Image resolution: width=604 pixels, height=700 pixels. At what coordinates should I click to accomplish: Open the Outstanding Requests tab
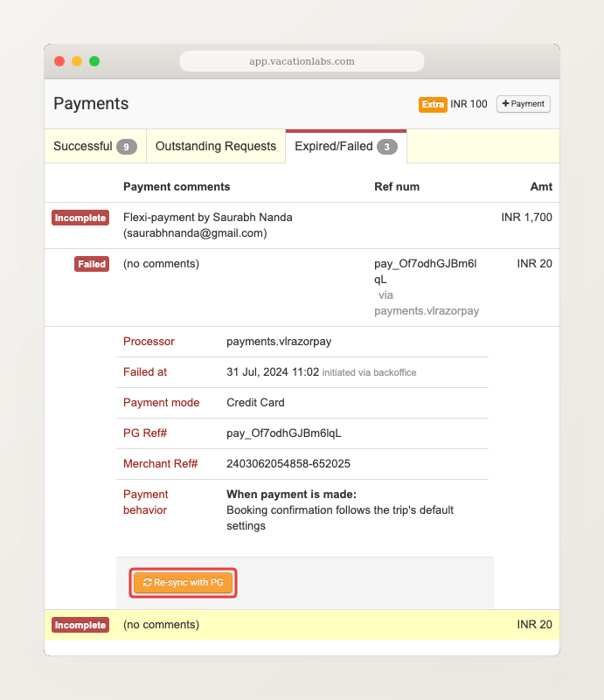tap(215, 146)
